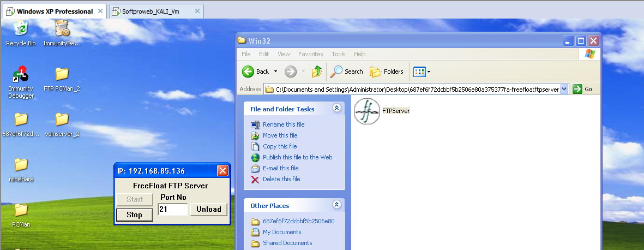
Task: Close the Softproweb_KALI_Vm tab
Action: click(x=197, y=11)
